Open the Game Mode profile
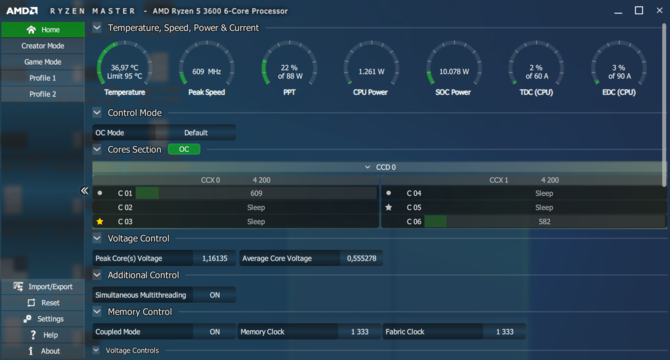The width and height of the screenshot is (670, 360). tap(43, 62)
